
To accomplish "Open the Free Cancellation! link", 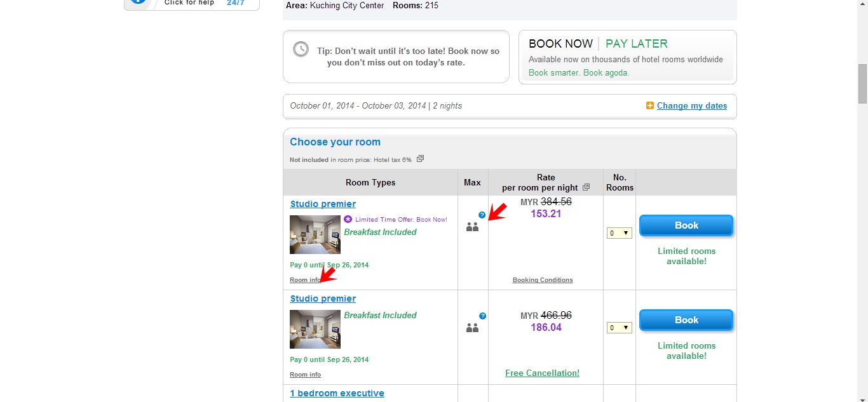I will [x=542, y=373].
